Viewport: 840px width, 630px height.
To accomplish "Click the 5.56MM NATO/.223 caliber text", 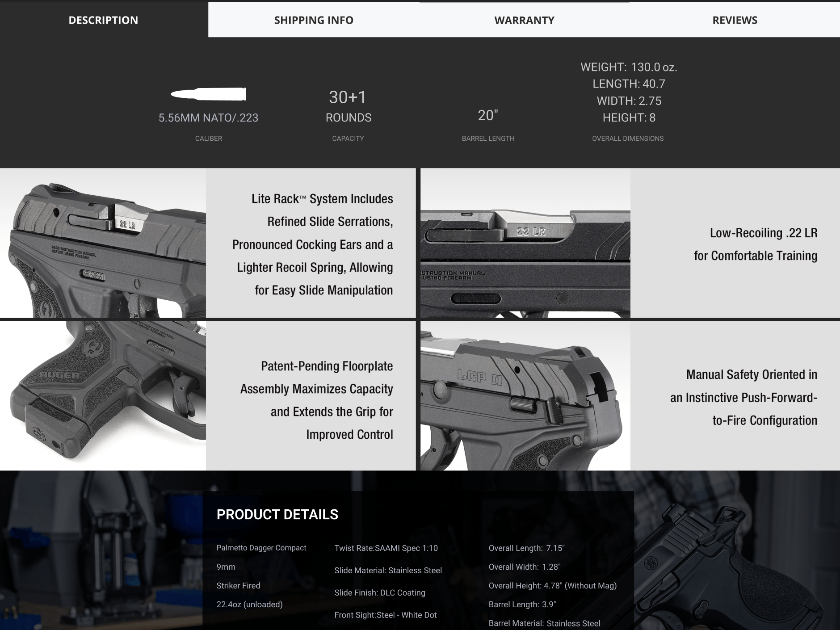I will [208, 118].
